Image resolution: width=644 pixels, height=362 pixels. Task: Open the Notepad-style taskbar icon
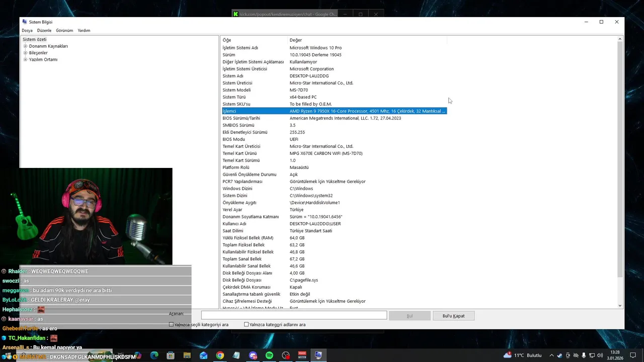pyautogui.click(x=236, y=355)
